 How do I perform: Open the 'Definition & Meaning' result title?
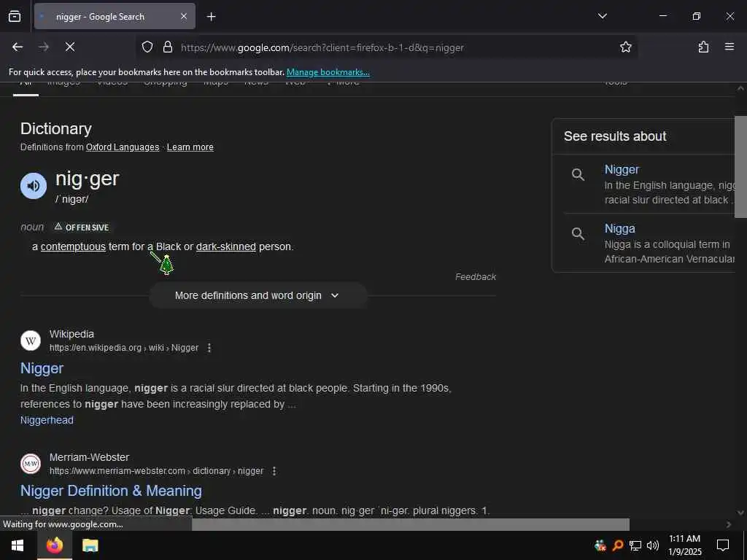[111, 491]
